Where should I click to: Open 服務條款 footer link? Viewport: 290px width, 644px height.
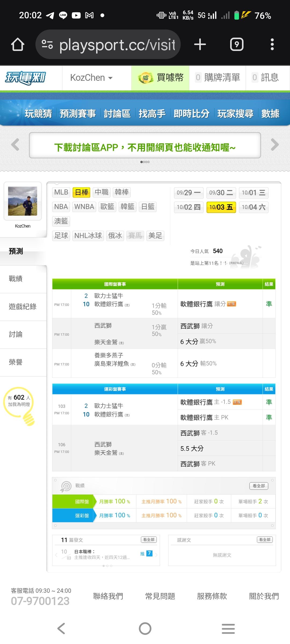tap(212, 596)
